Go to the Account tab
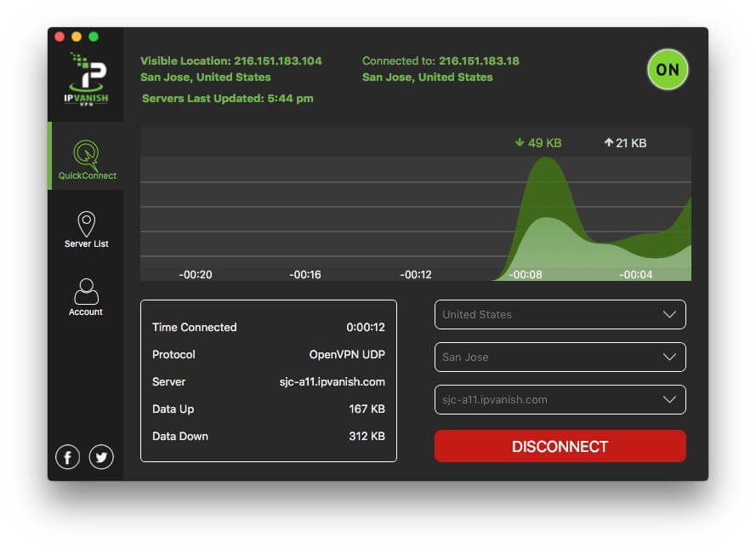Viewport: 756px width, 549px height. pyautogui.click(x=86, y=297)
